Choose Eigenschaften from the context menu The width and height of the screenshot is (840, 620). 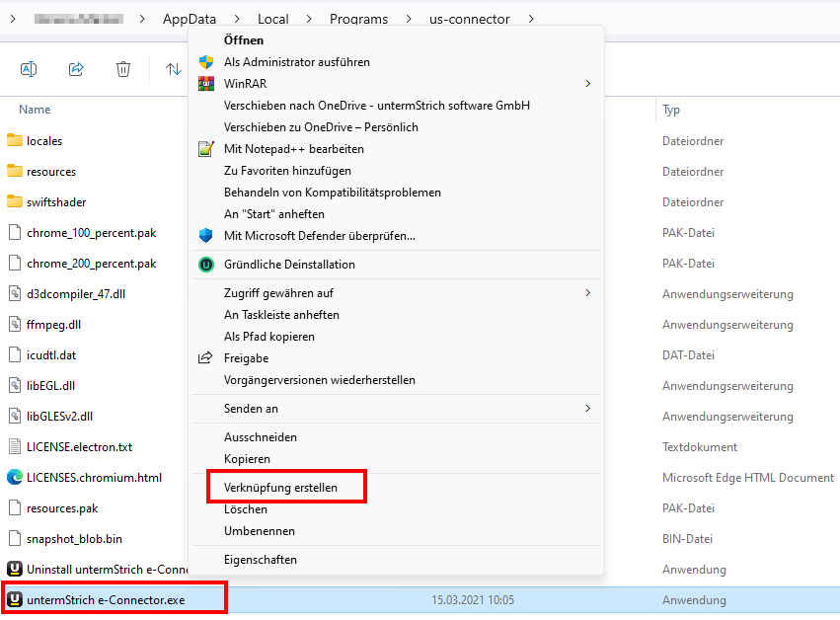(x=261, y=560)
